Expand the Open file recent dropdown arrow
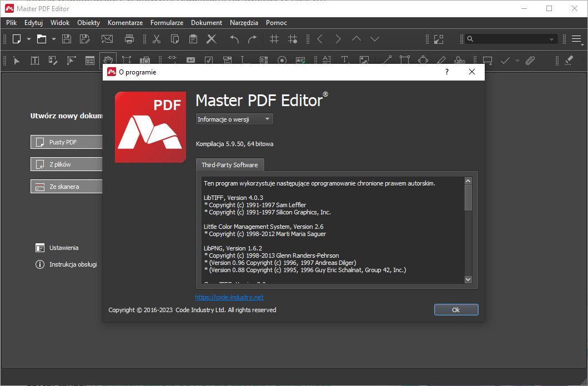This screenshot has height=386, width=588. pos(54,39)
